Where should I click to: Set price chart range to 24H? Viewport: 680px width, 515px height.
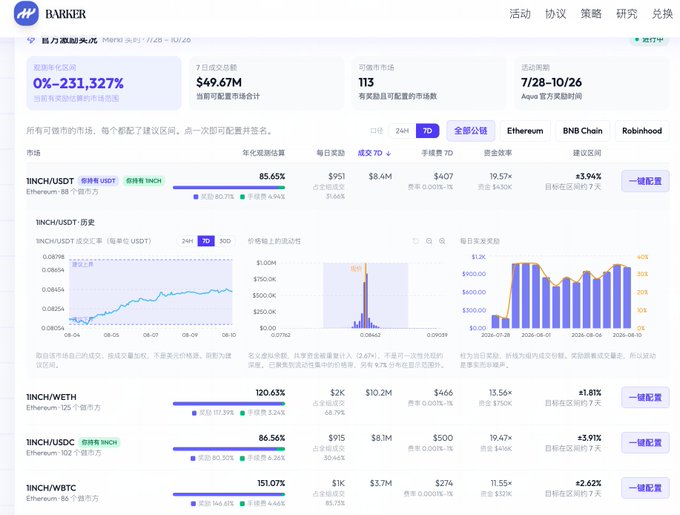187,241
